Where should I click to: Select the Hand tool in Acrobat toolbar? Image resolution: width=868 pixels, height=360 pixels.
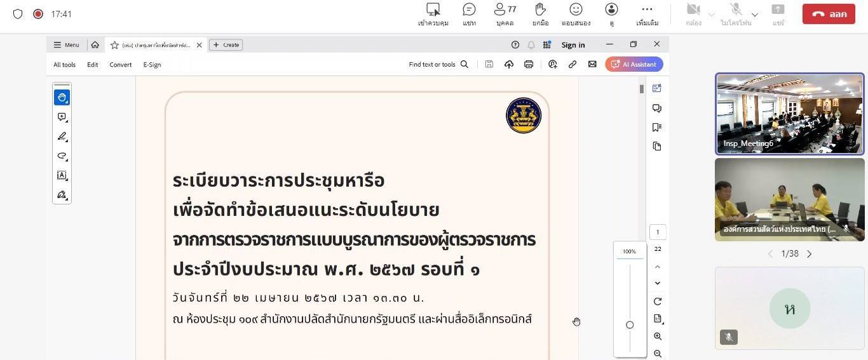click(62, 97)
